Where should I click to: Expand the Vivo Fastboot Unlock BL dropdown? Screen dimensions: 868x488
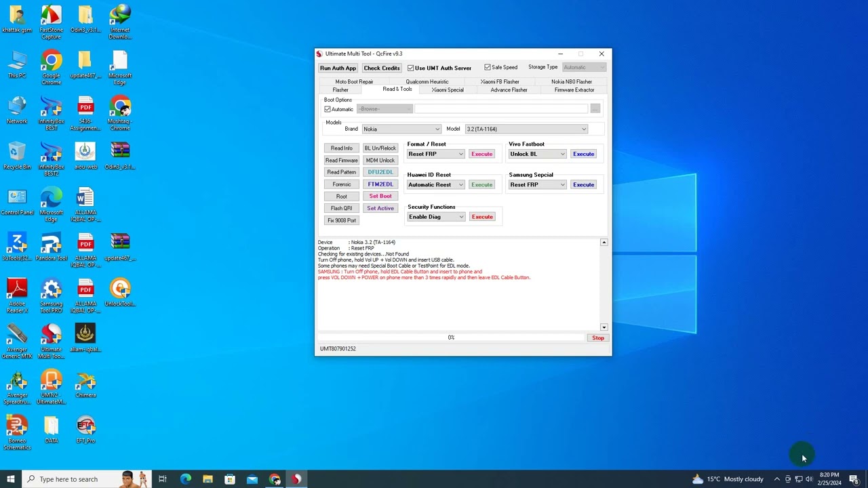[537, 154]
